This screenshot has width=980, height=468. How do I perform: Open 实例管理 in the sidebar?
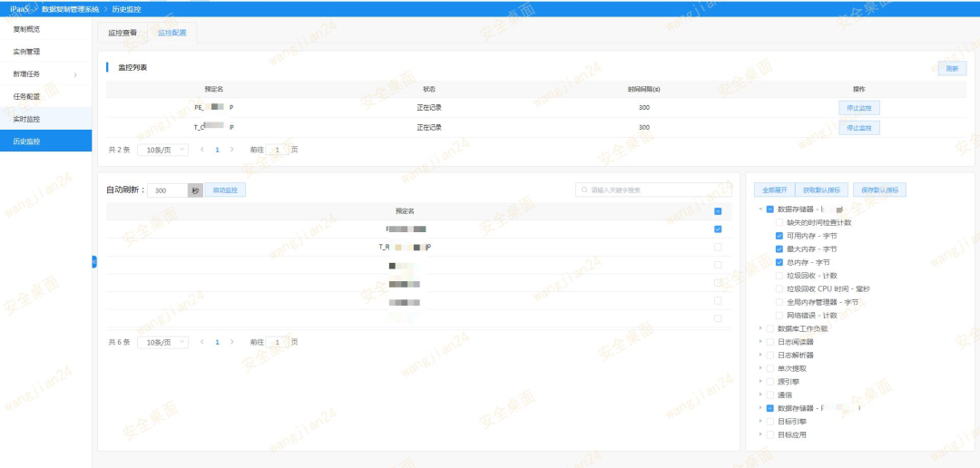45,52
